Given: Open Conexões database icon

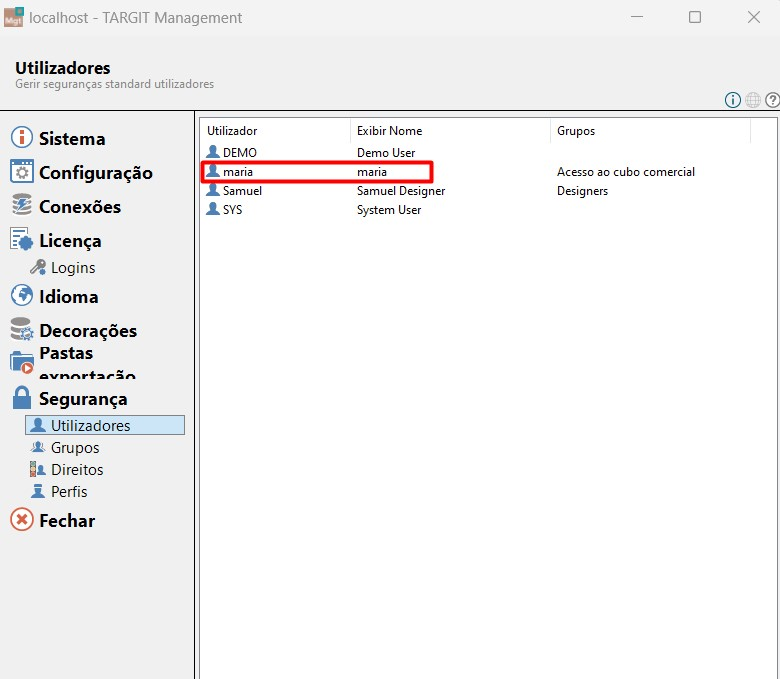Looking at the screenshot, I should pyautogui.click(x=22, y=205).
